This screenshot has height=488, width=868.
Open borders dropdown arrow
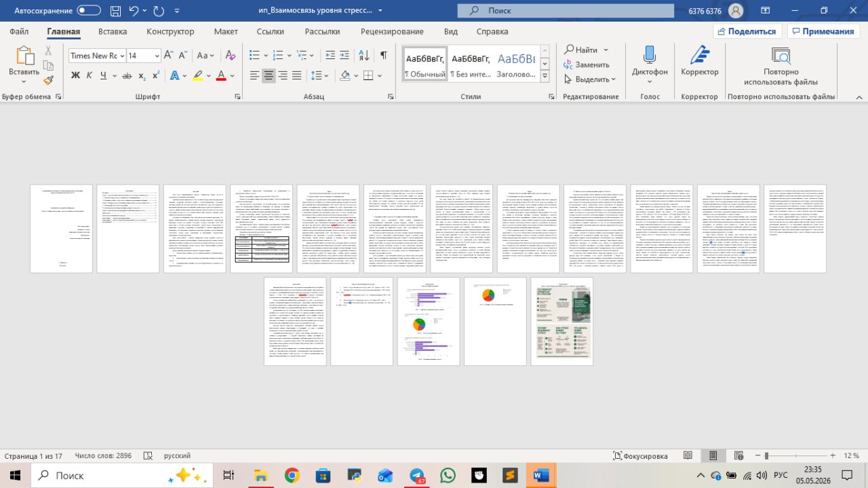[379, 75]
